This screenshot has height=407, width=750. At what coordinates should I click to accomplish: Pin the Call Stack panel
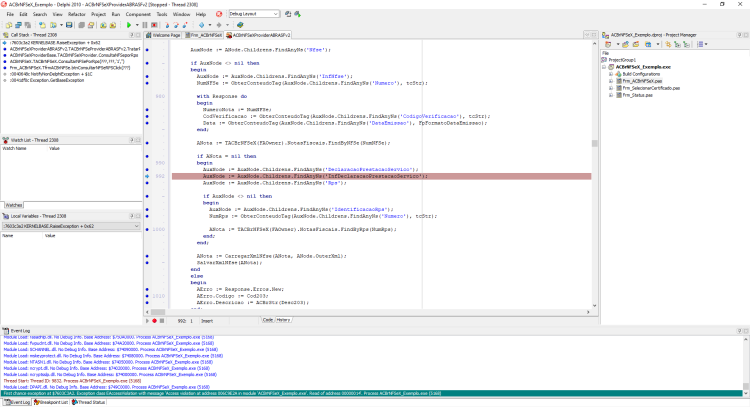[x=131, y=35]
